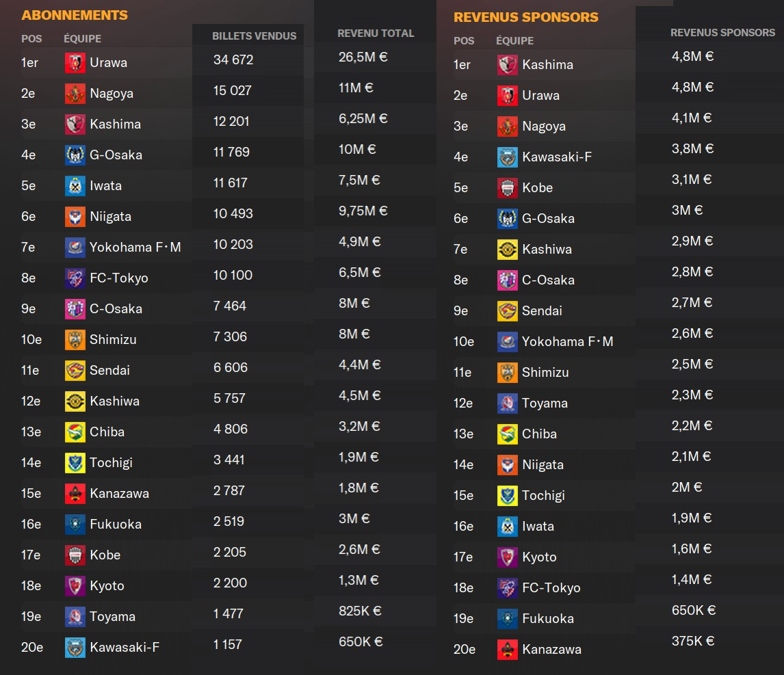Screen dimensions: 784x675
Task: Open FC-Tokyo team link in Abonnements
Action: [118, 278]
